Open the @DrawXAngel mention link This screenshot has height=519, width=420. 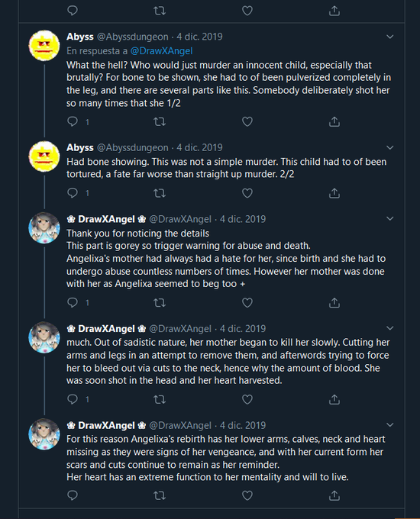pyautogui.click(x=161, y=51)
